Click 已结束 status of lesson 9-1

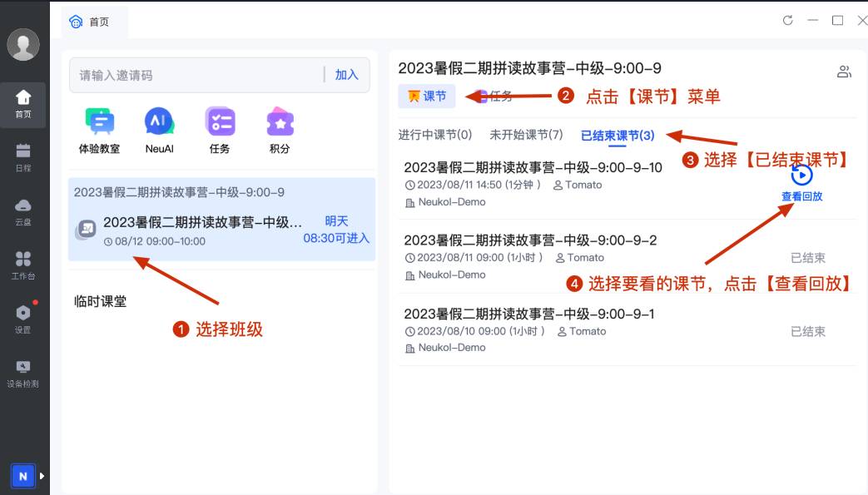coord(807,332)
